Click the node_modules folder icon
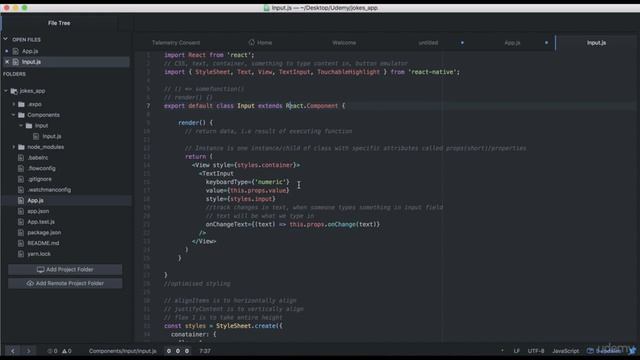The image size is (640, 360). [21, 147]
